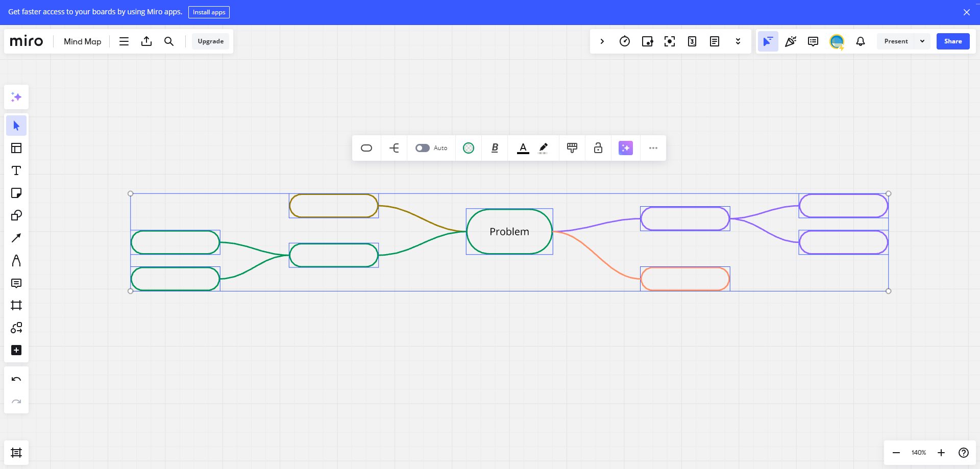Select the orange empty node

point(685,279)
